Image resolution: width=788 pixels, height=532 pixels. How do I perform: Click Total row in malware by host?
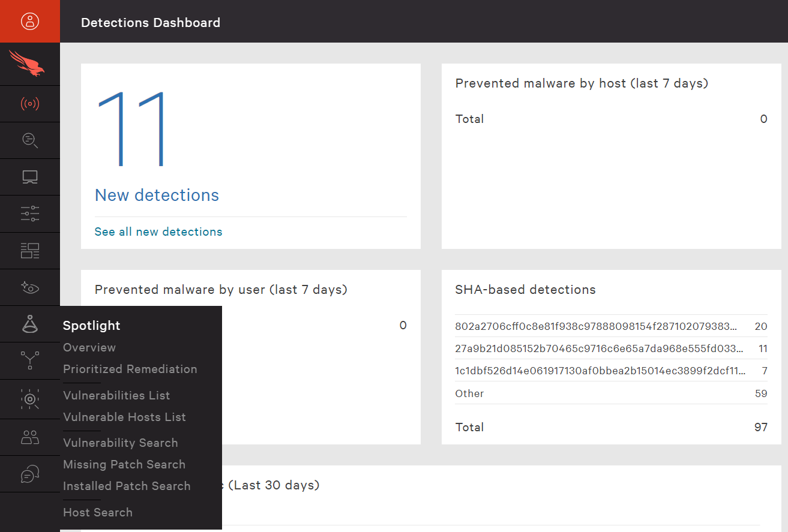(x=611, y=119)
